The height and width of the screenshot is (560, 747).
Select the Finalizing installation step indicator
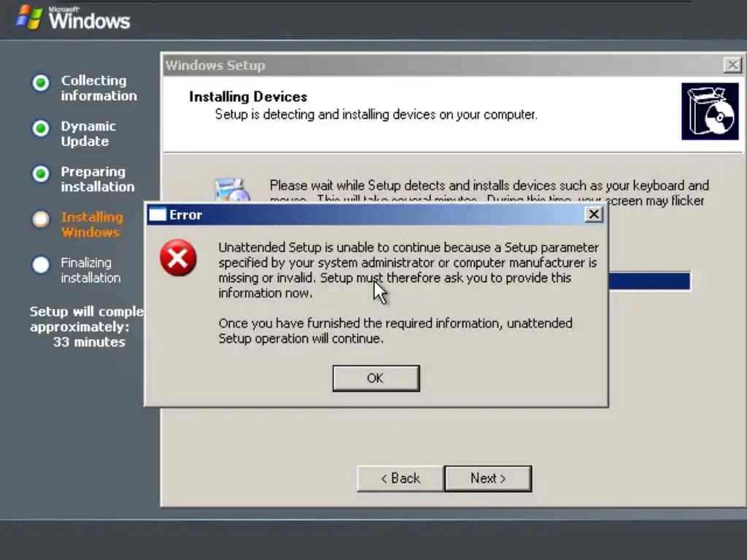(x=41, y=265)
